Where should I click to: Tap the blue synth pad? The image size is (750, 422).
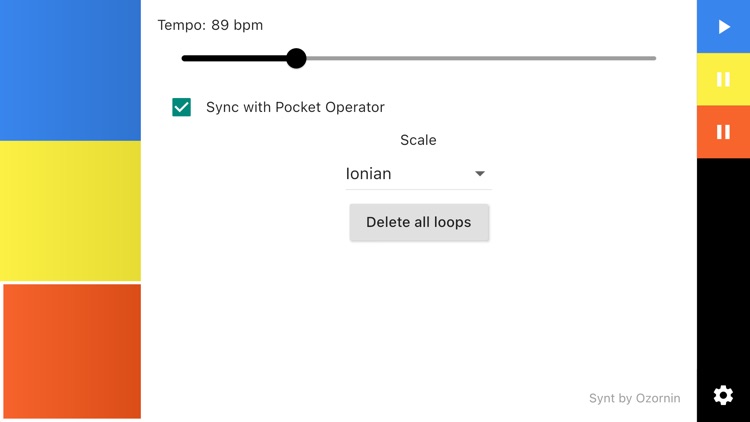tap(70, 70)
